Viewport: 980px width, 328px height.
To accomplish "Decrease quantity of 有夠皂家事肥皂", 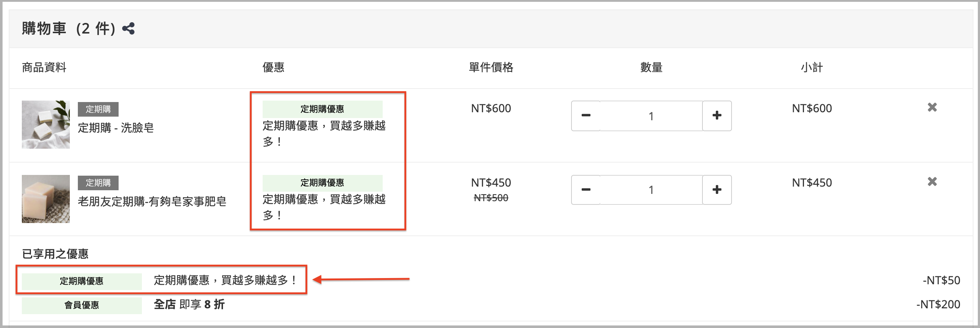I will tap(585, 190).
